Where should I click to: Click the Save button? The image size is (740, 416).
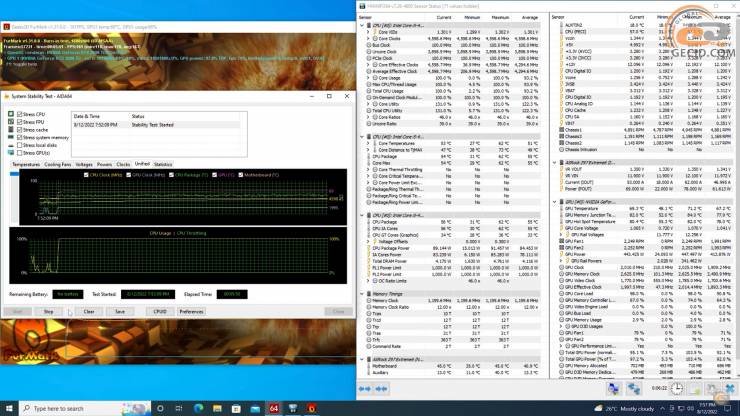point(120,312)
